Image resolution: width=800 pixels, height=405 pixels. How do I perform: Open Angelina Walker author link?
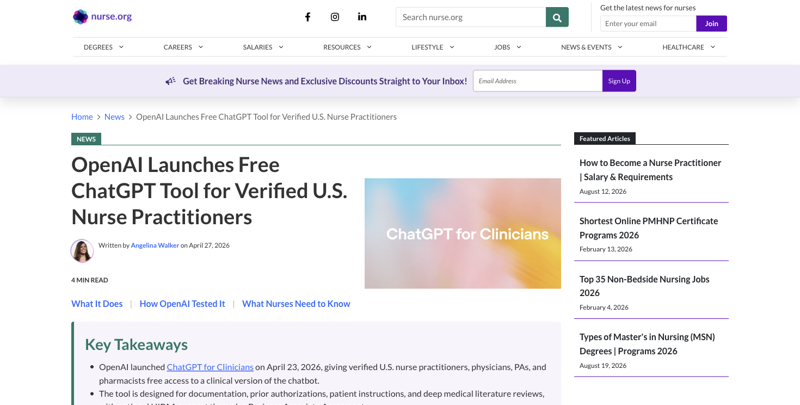click(155, 245)
